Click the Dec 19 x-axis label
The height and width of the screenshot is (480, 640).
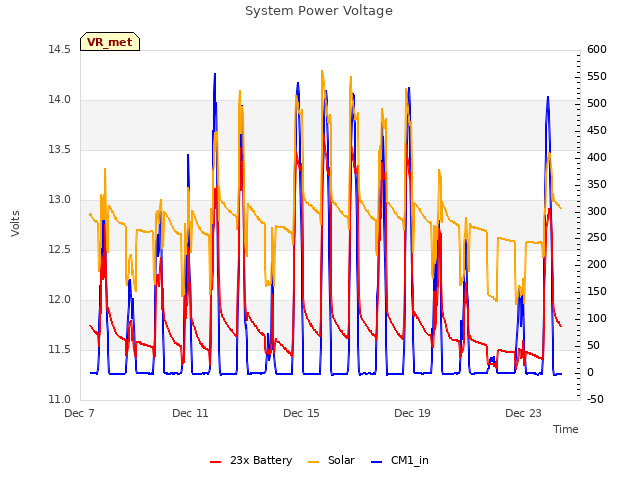click(412, 413)
